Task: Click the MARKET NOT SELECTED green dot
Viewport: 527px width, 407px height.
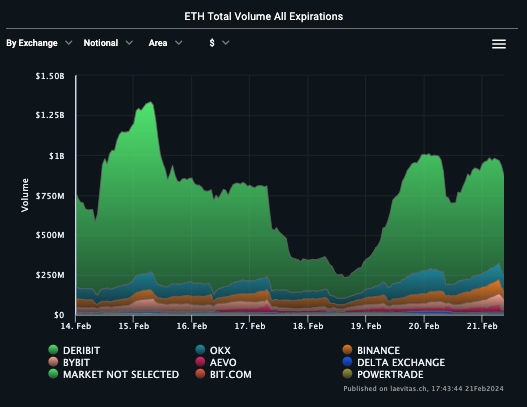Action: click(x=53, y=374)
